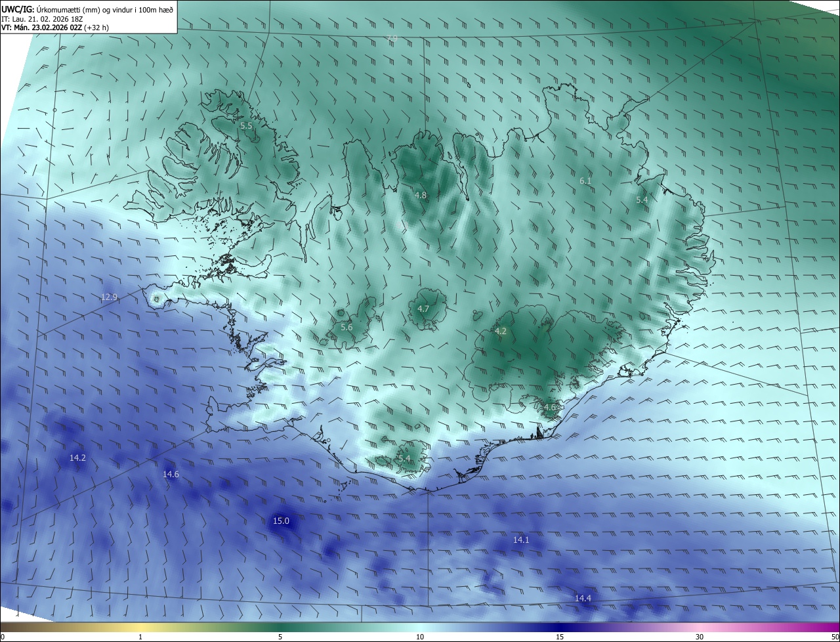840x642 pixels.
Task: Click the 4.2 value on the large southeast glacier
Action: pos(501,332)
